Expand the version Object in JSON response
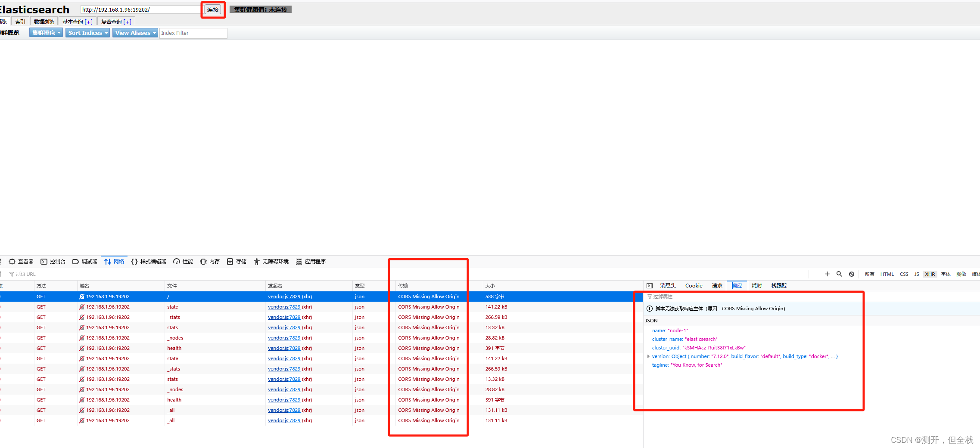This screenshot has height=448, width=980. (649, 356)
